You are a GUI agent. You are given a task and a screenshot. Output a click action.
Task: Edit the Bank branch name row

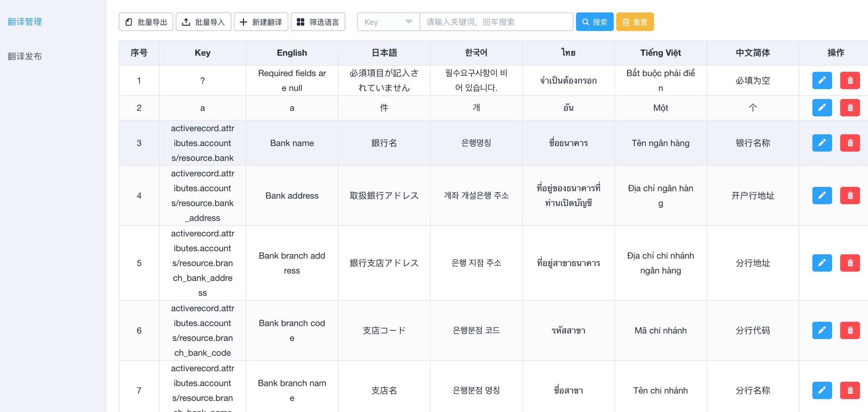pyautogui.click(x=822, y=390)
